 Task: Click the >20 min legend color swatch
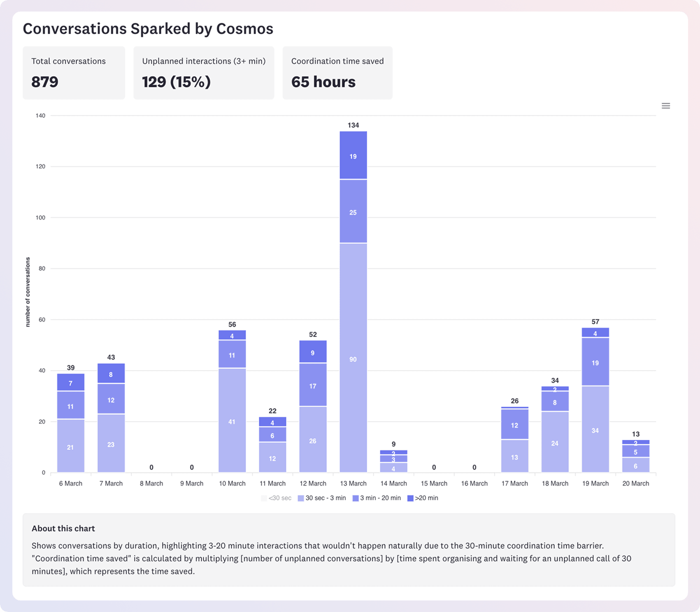(x=410, y=498)
